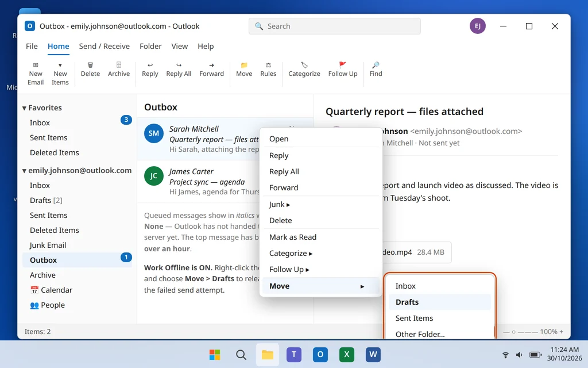
Task: Choose Open in the context menu
Action: click(320, 139)
